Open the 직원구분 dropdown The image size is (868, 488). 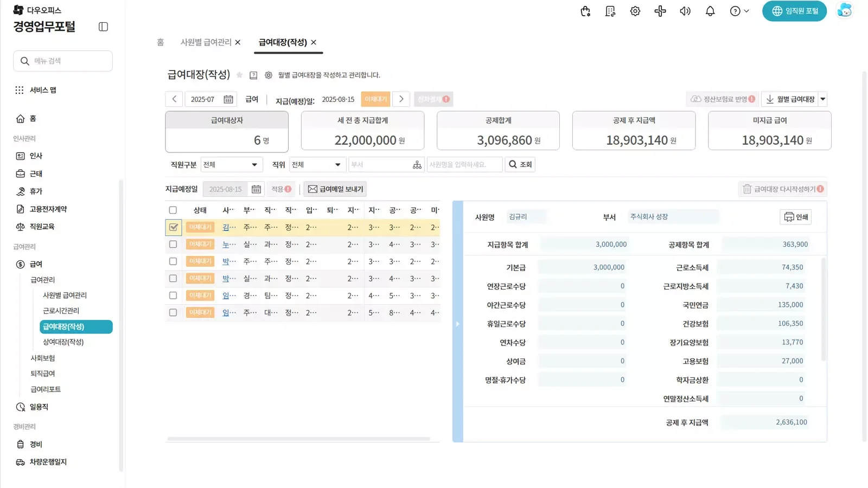[x=231, y=165]
